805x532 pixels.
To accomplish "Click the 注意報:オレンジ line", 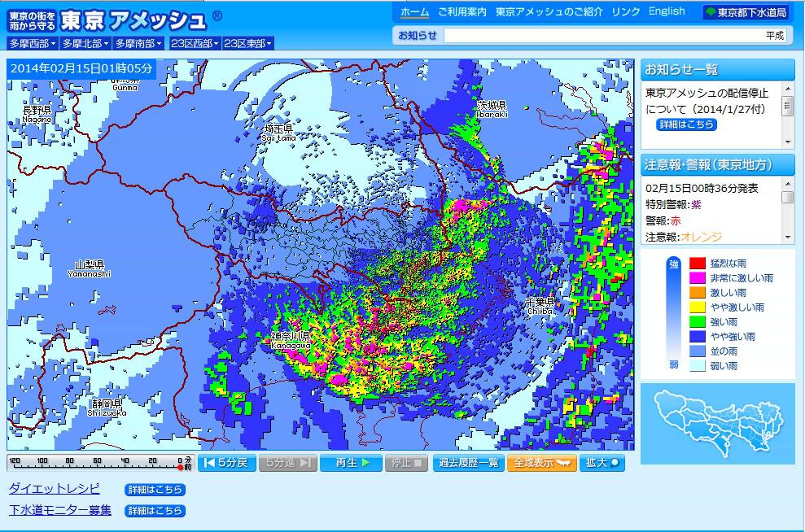I will tap(684, 237).
